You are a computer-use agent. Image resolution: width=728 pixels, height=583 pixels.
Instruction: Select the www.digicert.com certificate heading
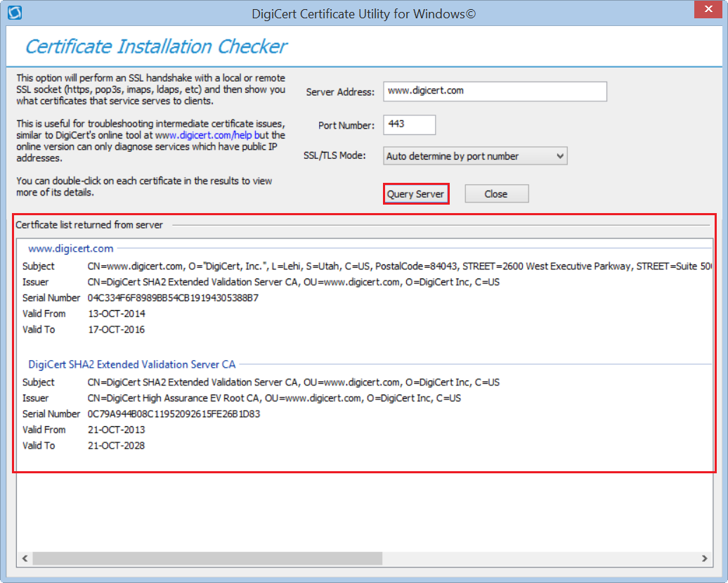70,248
